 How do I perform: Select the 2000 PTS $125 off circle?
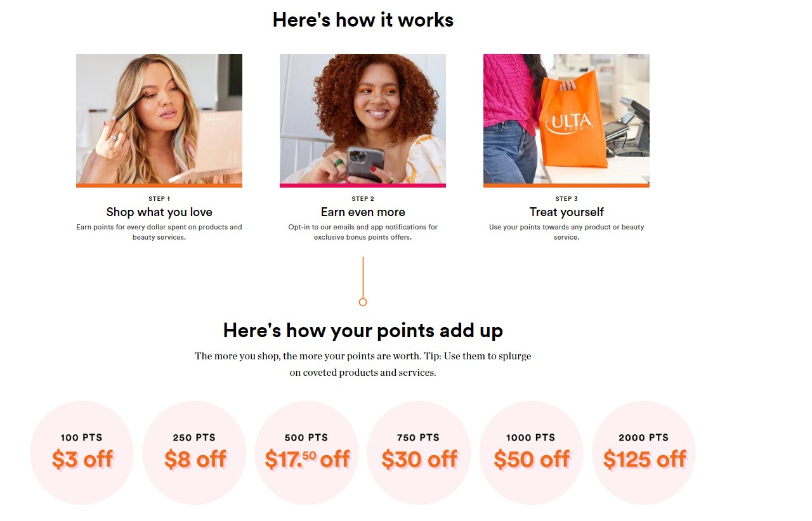(644, 453)
